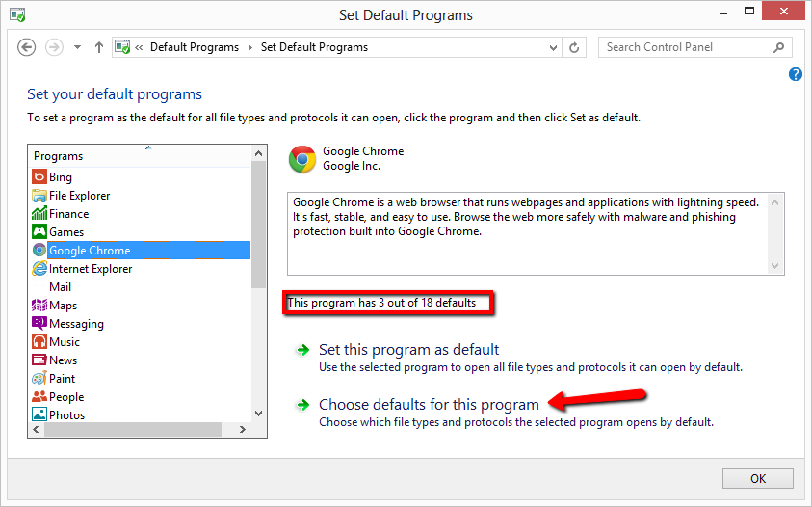
Task: Select Games in the Programs list
Action: [66, 231]
